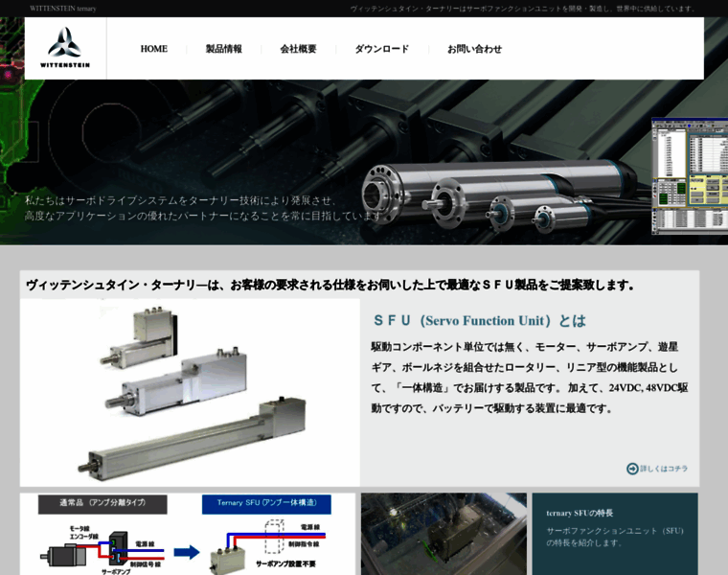Click the servo motors banner image

[501, 197]
